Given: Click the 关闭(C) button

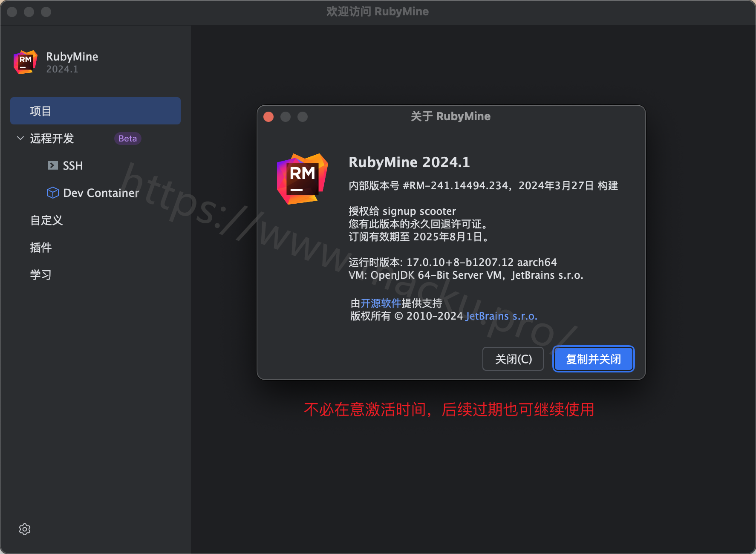Looking at the screenshot, I should (513, 359).
